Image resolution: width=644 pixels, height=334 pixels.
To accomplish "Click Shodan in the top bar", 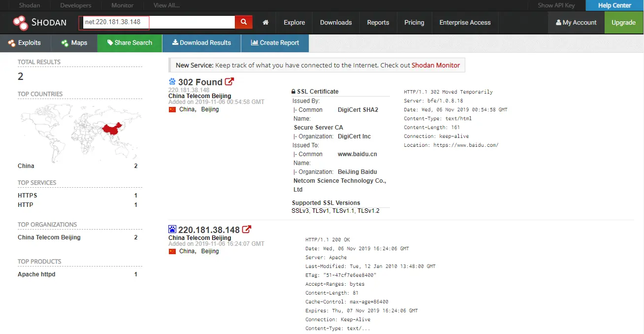I will (30, 5).
